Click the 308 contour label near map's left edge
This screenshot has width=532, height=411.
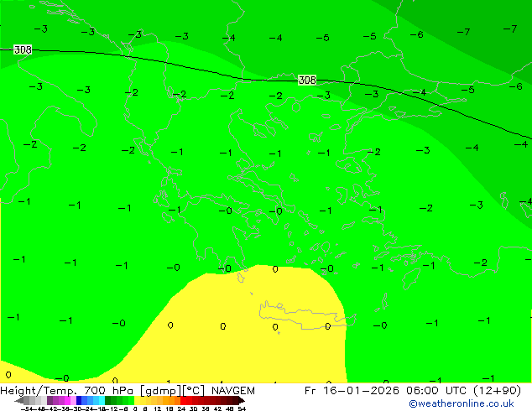[x=23, y=49]
